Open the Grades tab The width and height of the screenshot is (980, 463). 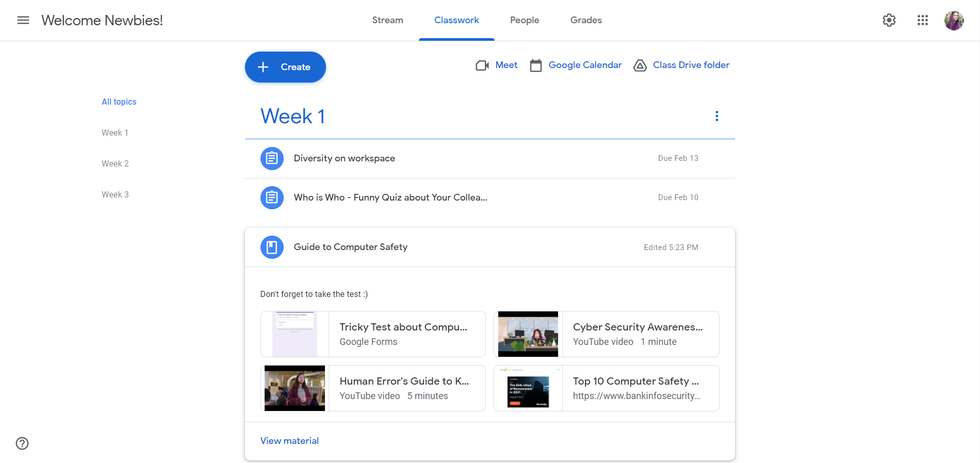click(586, 20)
